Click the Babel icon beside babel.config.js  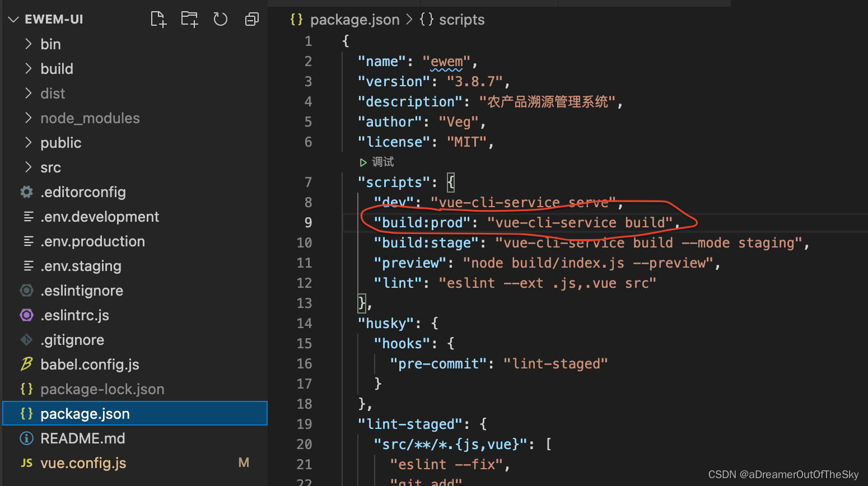point(26,364)
